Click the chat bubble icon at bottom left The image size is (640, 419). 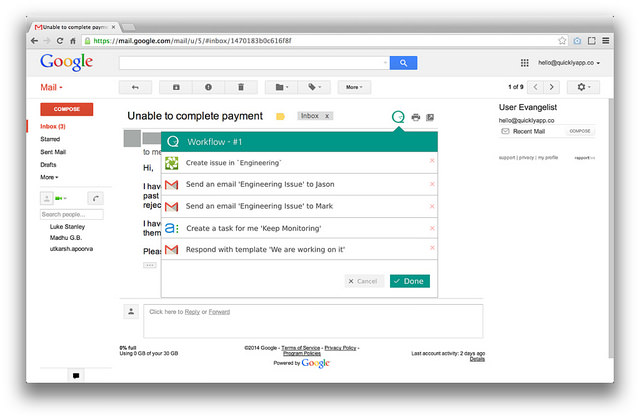(x=76, y=376)
